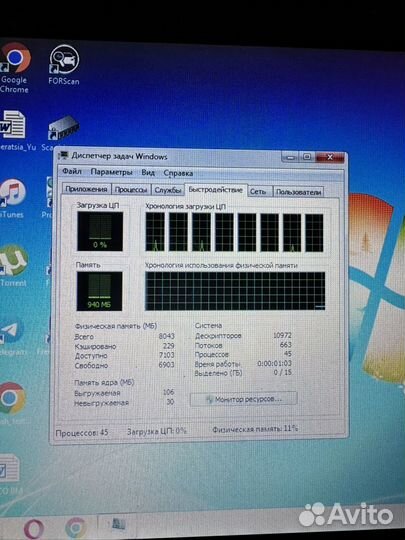Viewport: 405px width, 540px height.
Task: Close the Task Manager window
Action: pos(330,158)
